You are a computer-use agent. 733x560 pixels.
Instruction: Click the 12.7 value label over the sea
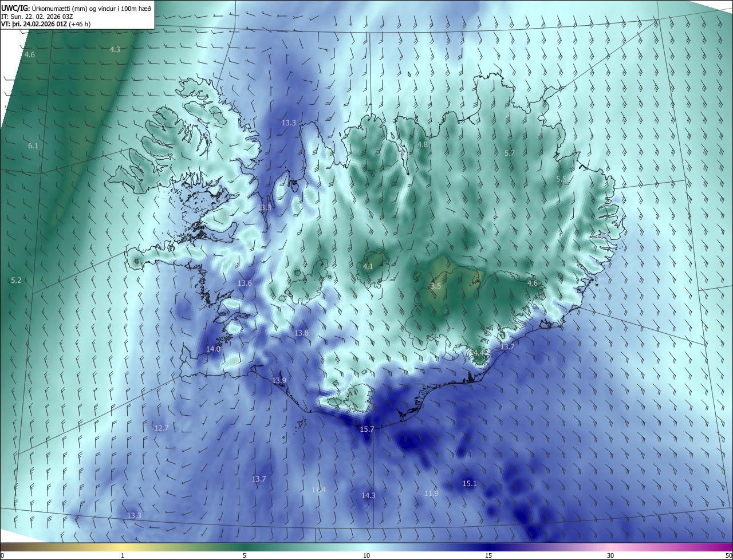coord(161,428)
